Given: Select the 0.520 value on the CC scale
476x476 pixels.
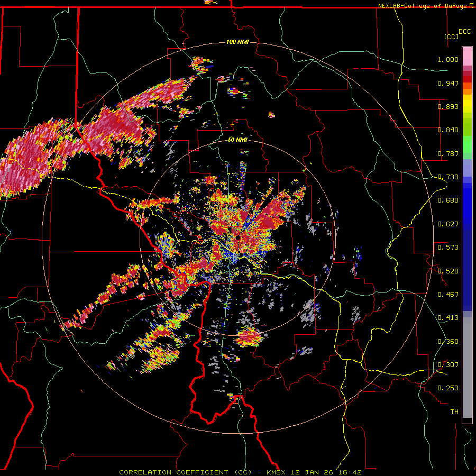Looking at the screenshot, I should 448,271.
